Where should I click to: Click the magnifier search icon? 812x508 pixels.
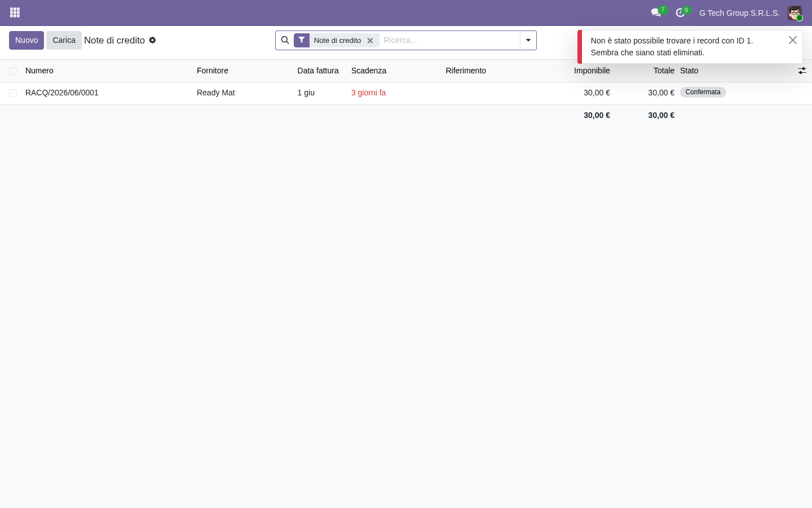pos(285,40)
